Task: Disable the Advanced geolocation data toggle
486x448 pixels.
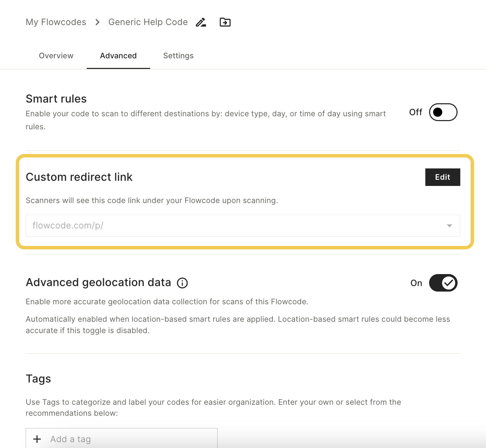Action: tap(443, 283)
